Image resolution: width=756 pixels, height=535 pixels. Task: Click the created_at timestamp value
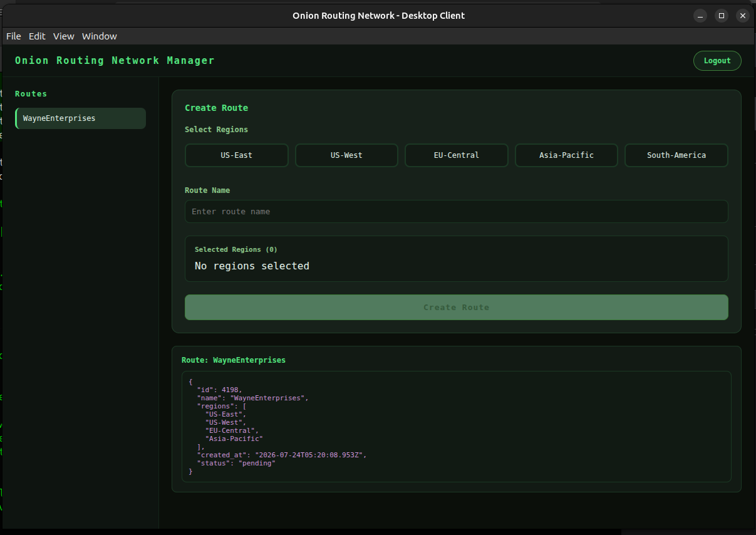(308, 455)
